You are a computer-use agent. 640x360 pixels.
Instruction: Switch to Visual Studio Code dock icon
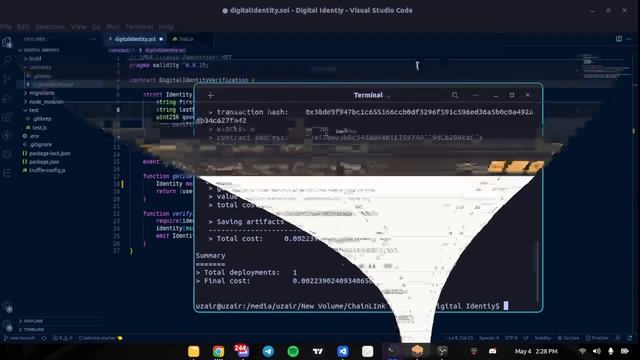343,351
